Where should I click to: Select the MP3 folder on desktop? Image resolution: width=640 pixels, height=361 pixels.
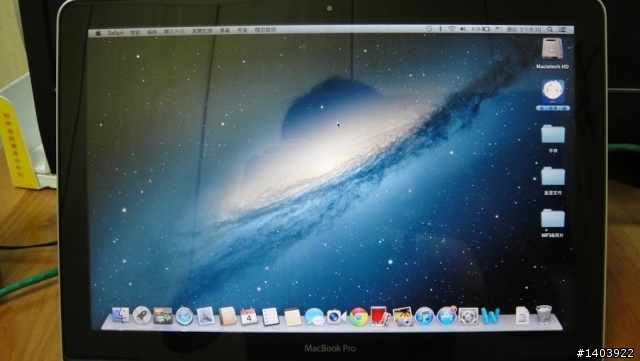tap(553, 218)
